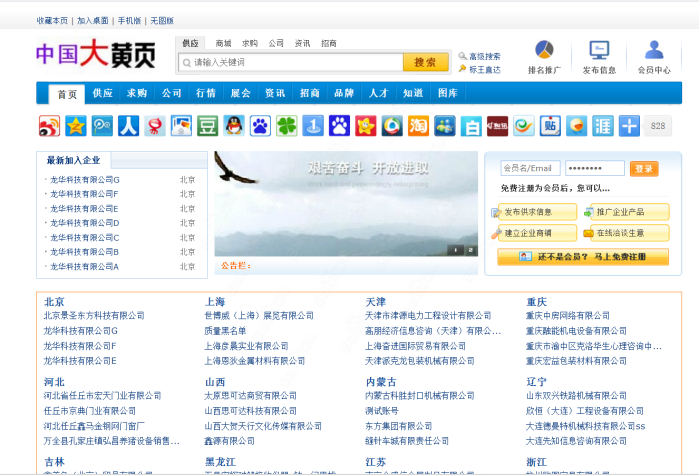Click the 收藏本页 top link

(52, 20)
